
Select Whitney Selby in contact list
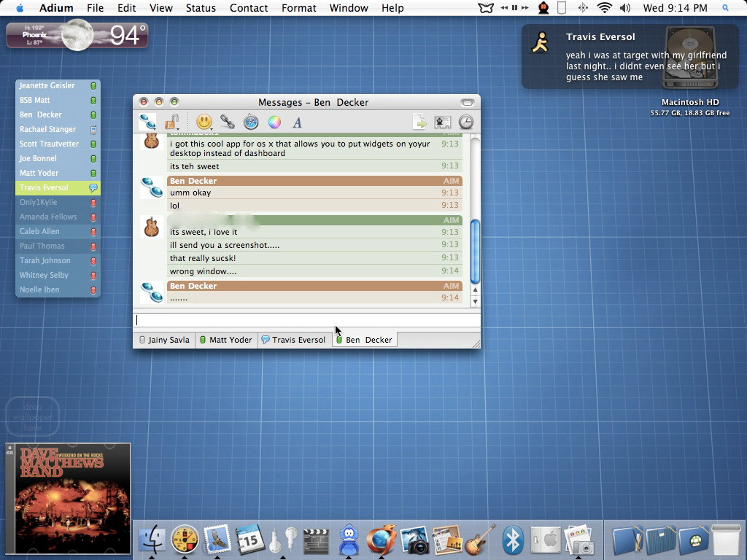coord(58,275)
